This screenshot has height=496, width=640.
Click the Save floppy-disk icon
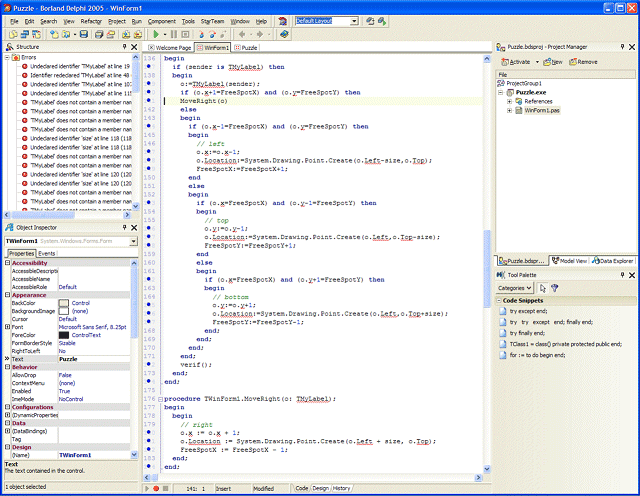click(84, 34)
